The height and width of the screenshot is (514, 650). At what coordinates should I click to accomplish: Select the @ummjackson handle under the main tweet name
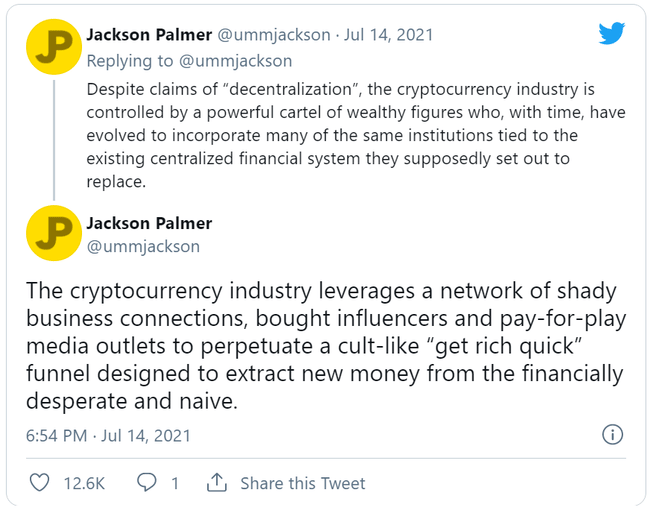coord(143,246)
